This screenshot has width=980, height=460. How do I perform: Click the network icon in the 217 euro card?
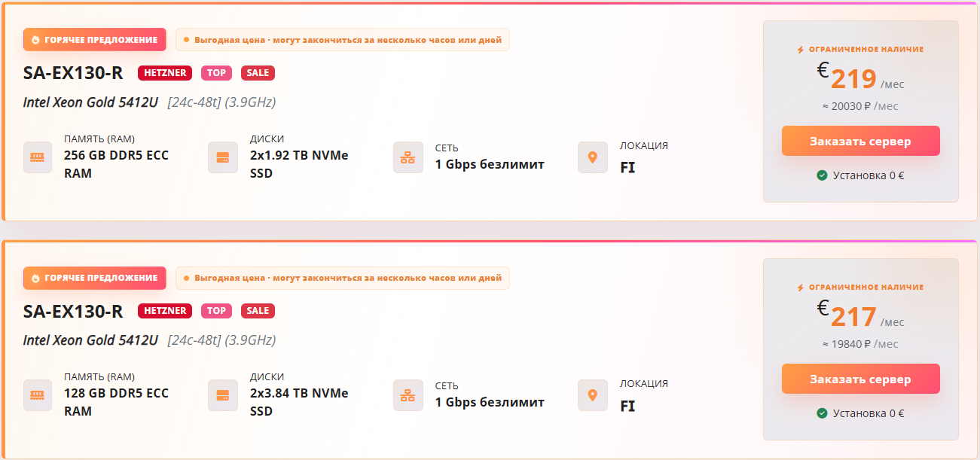click(408, 395)
